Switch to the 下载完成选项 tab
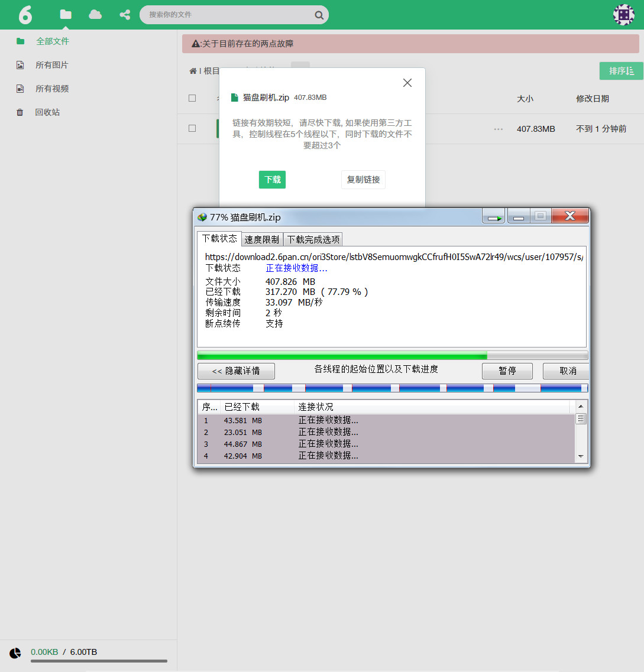This screenshot has height=672, width=644. (313, 239)
